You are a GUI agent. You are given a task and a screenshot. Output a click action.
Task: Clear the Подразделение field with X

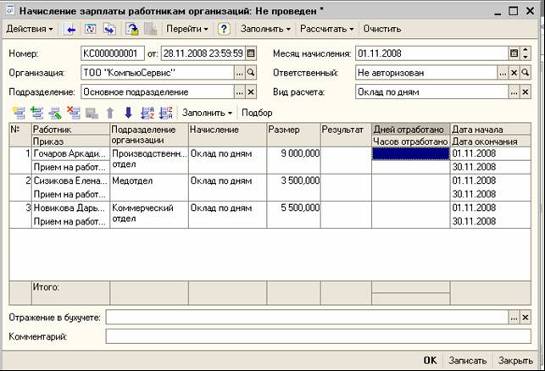pyautogui.click(x=251, y=92)
